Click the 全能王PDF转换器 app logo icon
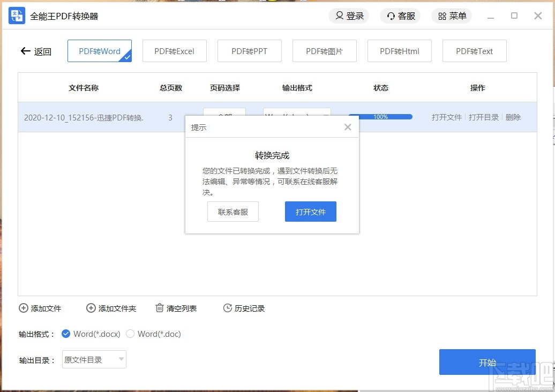Image resolution: width=555 pixels, height=392 pixels. [x=16, y=16]
